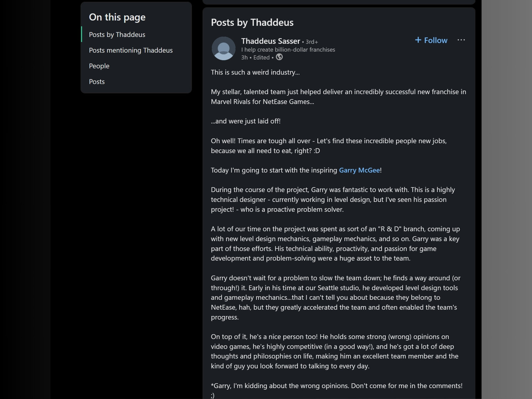
Task: Click the R & D branch paragraph
Action: tap(335, 244)
